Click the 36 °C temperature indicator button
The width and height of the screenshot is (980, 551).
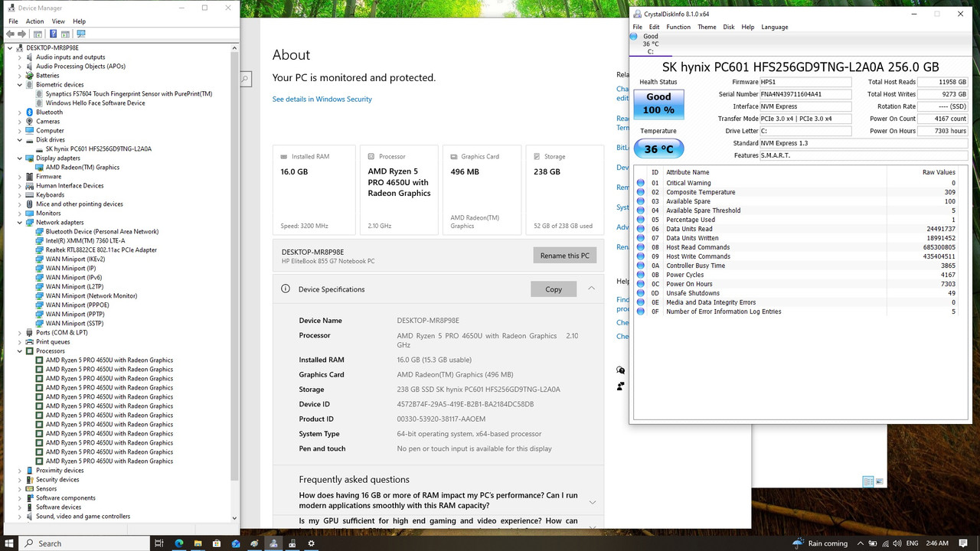pyautogui.click(x=658, y=149)
